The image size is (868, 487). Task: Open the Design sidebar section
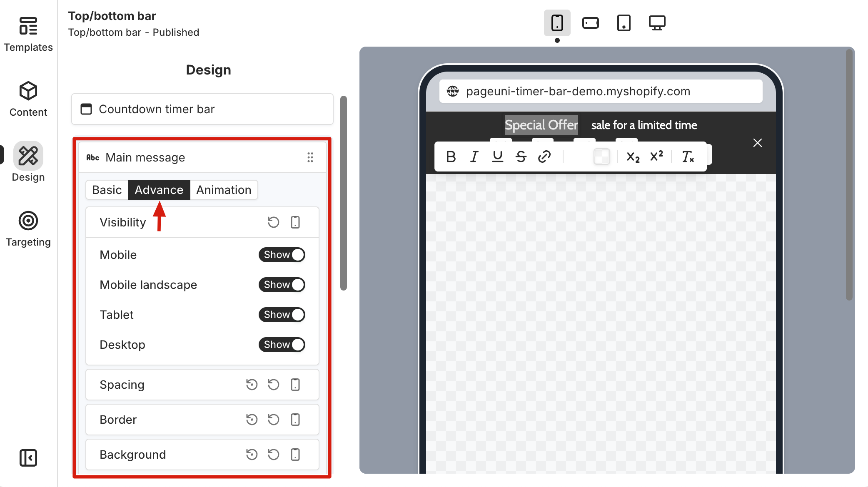[x=28, y=162]
